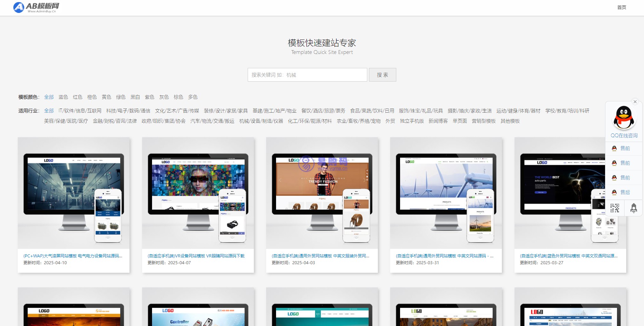Select IT/软件/信息/互联网 industry filter

point(80,111)
